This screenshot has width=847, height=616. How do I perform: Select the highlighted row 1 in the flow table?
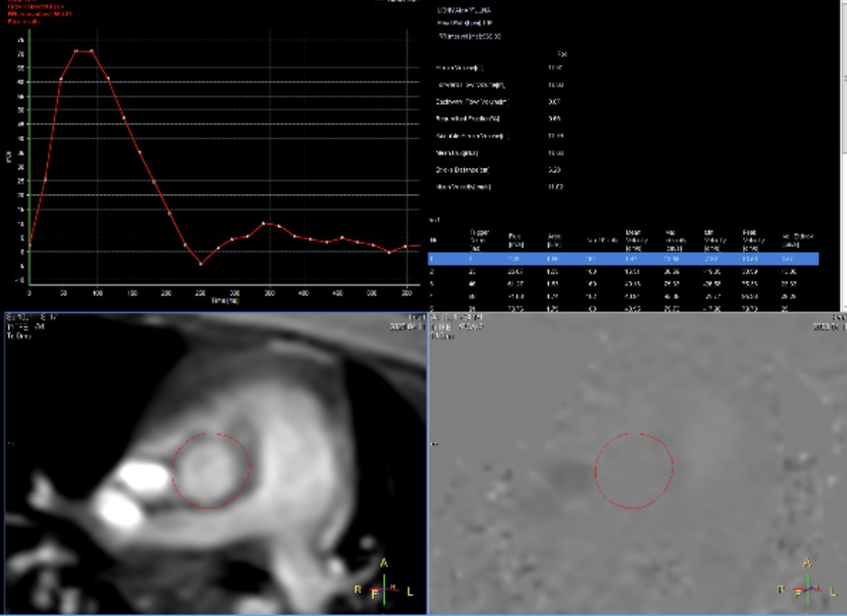point(623,259)
